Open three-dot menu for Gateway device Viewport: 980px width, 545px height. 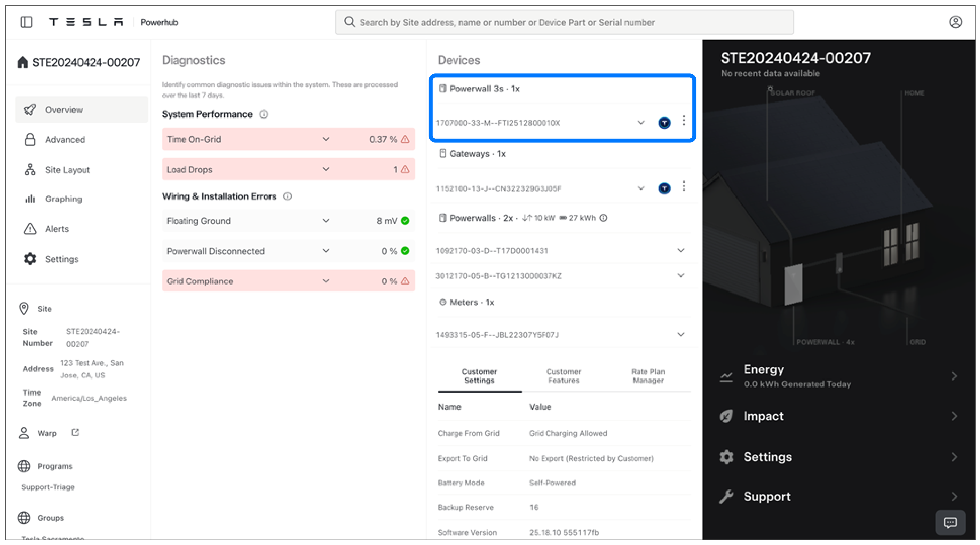(684, 186)
